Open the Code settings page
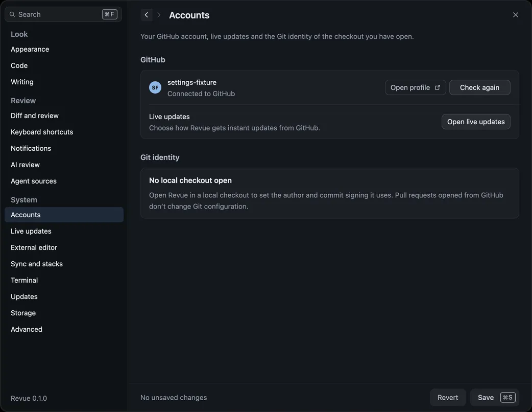 point(64,65)
